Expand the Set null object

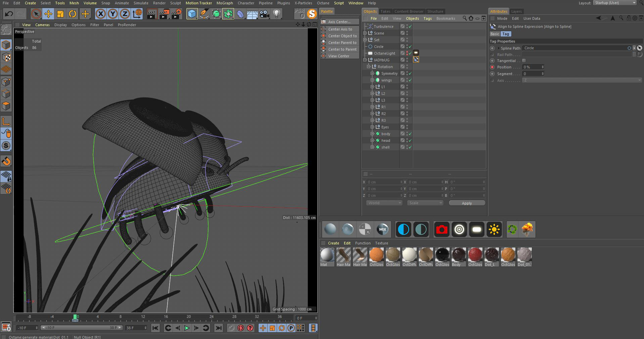pyautogui.click(x=365, y=40)
